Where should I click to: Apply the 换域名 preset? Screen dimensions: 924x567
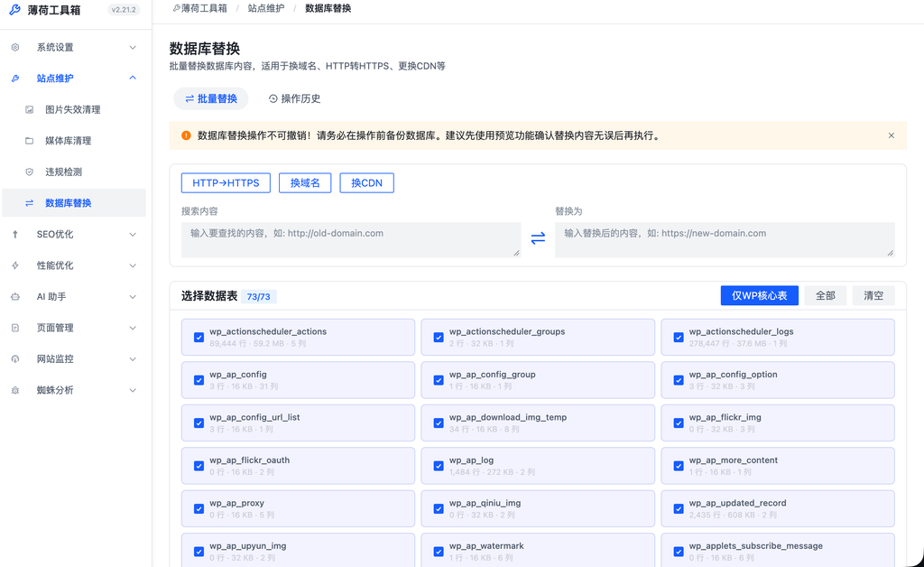pos(305,183)
